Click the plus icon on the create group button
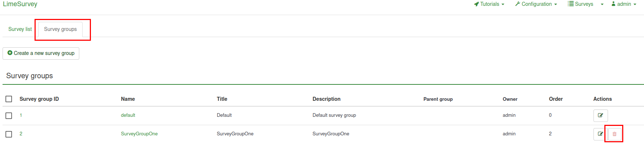The height and width of the screenshot is (147, 644). coord(10,53)
